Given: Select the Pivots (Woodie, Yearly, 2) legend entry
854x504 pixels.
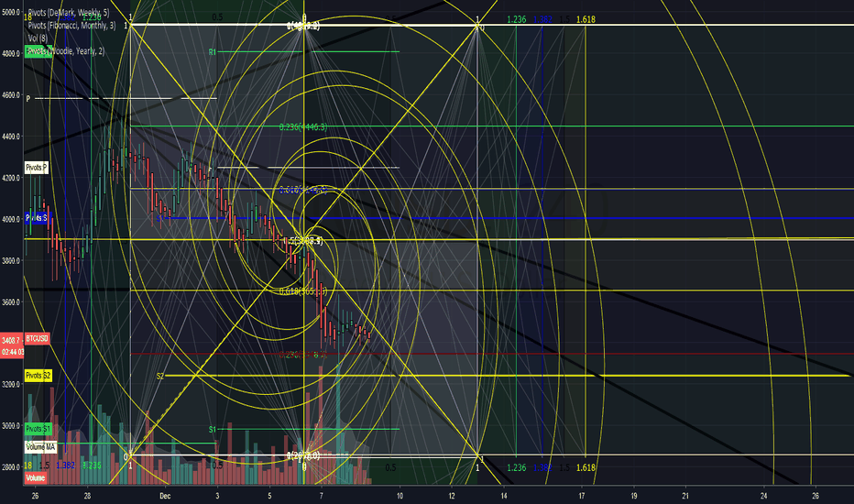Looking at the screenshot, I should [x=65, y=51].
